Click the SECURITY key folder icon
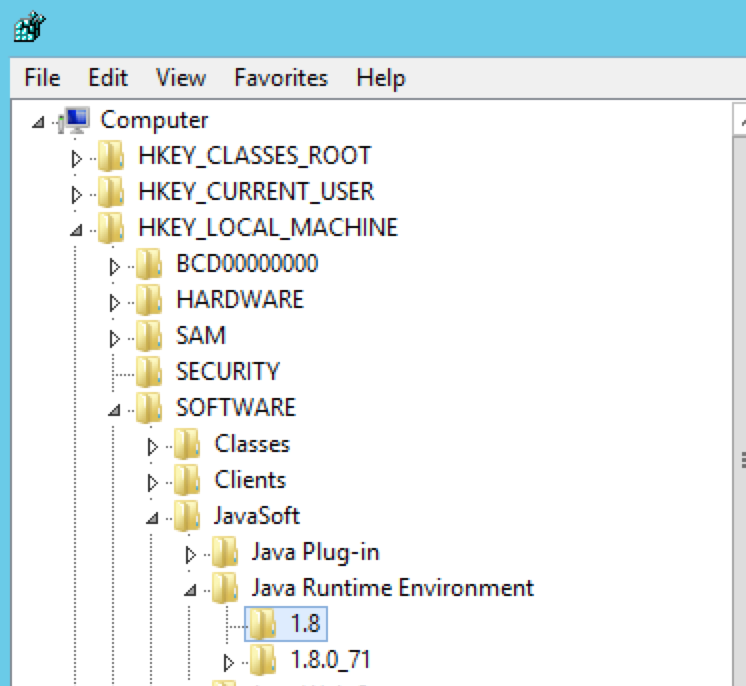Viewport: 746px width, 686px height. click(x=149, y=372)
